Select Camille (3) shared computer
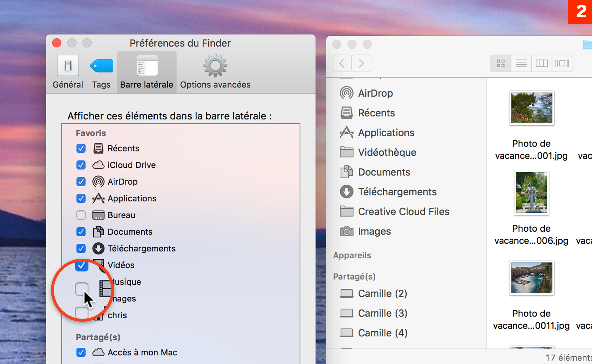The width and height of the screenshot is (592, 364). [382, 313]
